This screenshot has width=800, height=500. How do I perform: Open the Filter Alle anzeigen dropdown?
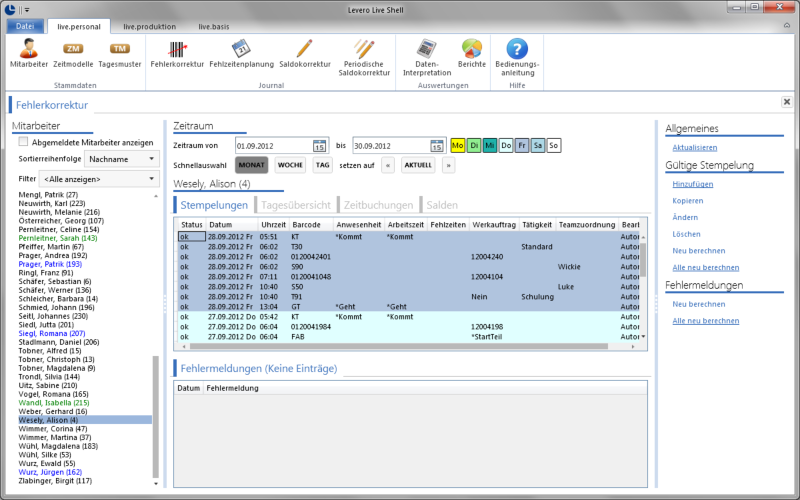click(x=99, y=179)
